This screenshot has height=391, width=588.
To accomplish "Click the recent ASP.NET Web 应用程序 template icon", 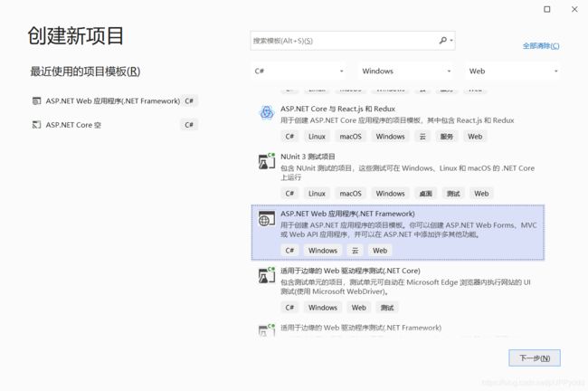I will [36, 101].
